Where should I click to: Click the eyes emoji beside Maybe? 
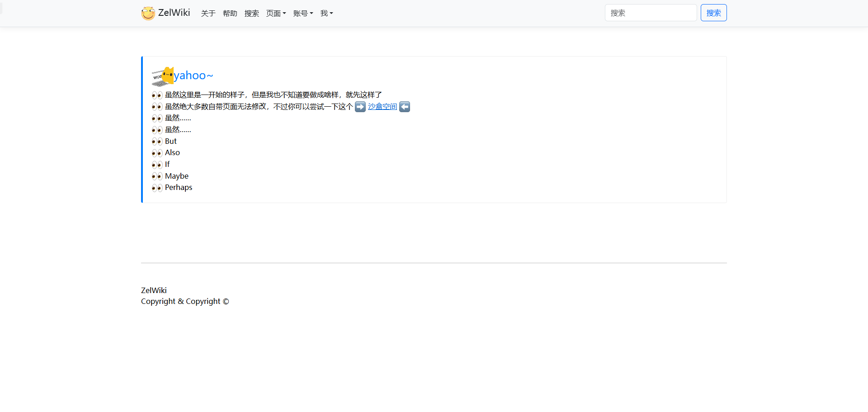(157, 176)
